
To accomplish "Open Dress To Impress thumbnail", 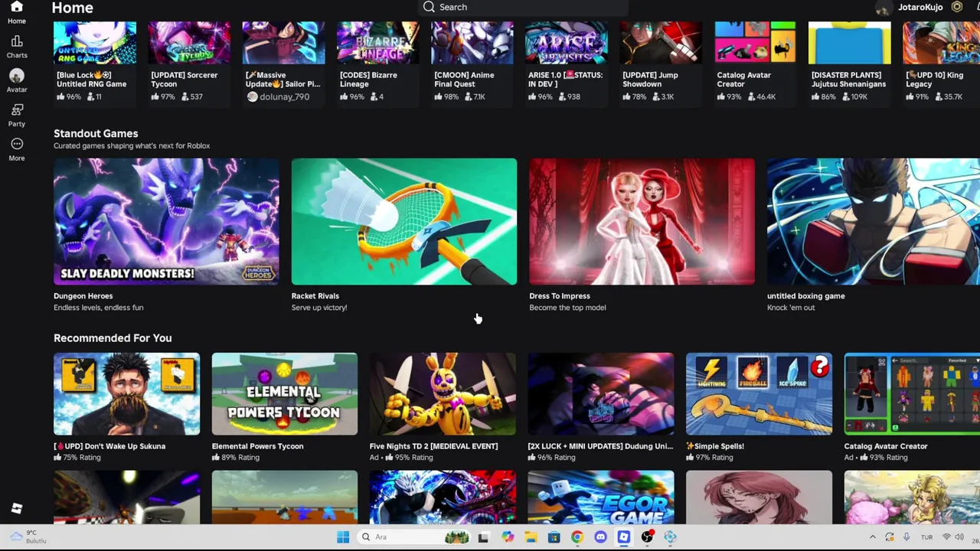I will click(642, 221).
